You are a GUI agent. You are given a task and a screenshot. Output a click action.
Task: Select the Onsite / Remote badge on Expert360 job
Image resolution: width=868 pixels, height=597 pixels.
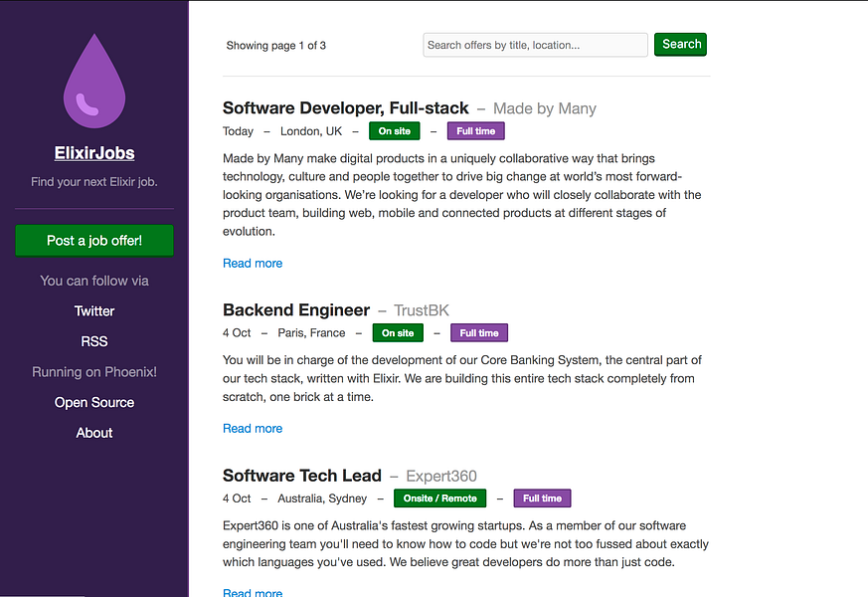[439, 497]
